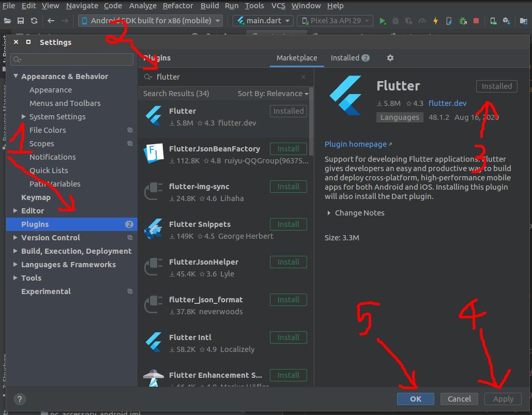Open the AVD Manager icon
This screenshot has height=415, width=532.
click(x=493, y=21)
